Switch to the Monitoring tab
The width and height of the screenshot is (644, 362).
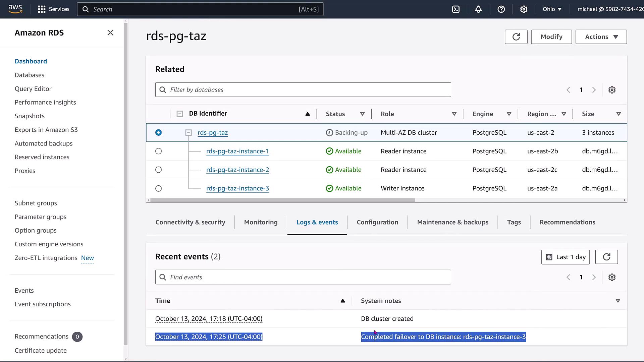click(261, 222)
